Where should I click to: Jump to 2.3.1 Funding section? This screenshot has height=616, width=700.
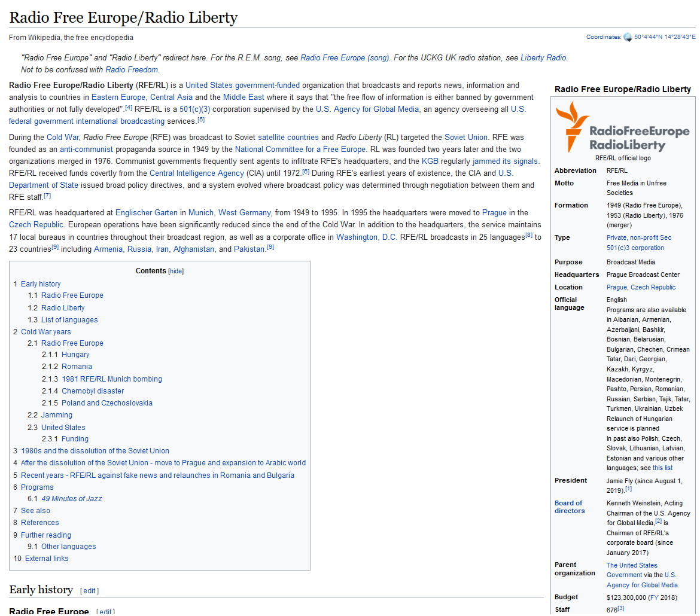click(75, 439)
